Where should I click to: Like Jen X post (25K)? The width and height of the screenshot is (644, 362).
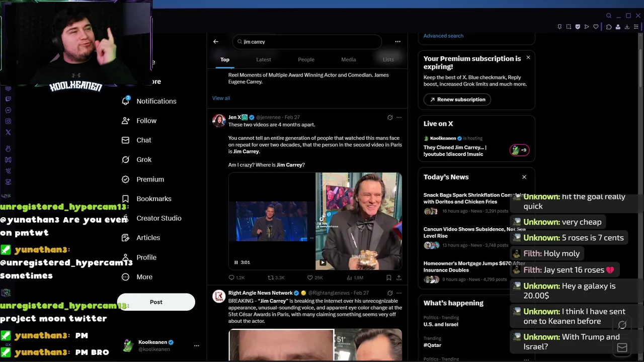315,278
